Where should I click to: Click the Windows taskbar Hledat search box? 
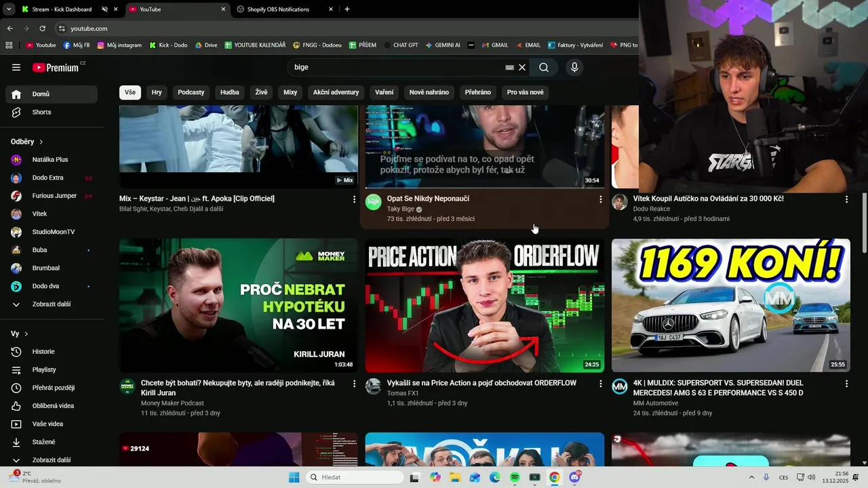tap(355, 477)
